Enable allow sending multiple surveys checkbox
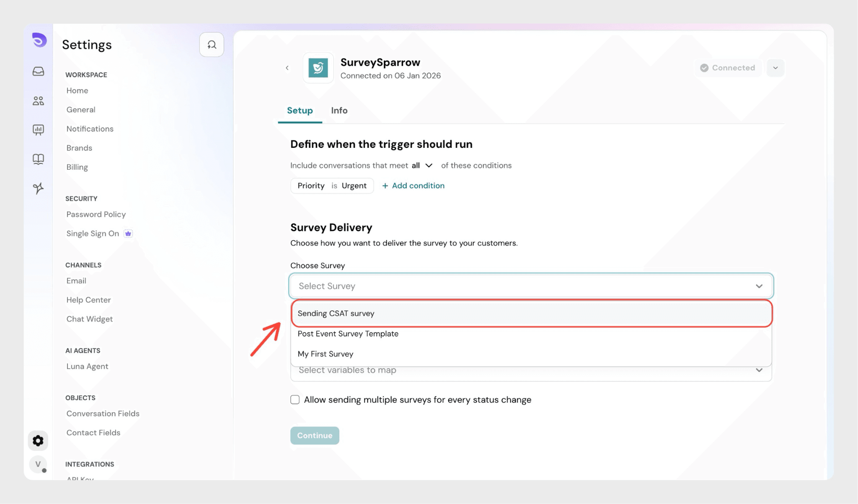This screenshot has width=858, height=504. pos(295,400)
